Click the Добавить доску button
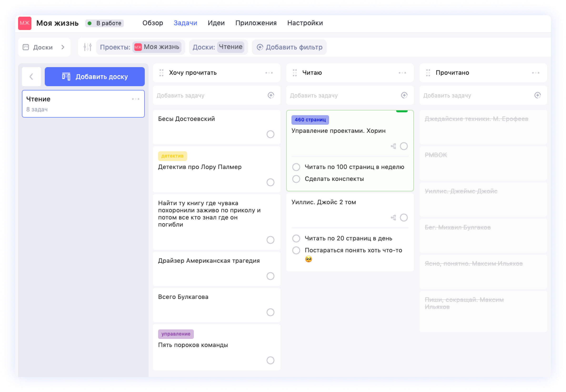This screenshot has width=566, height=392. click(x=95, y=77)
